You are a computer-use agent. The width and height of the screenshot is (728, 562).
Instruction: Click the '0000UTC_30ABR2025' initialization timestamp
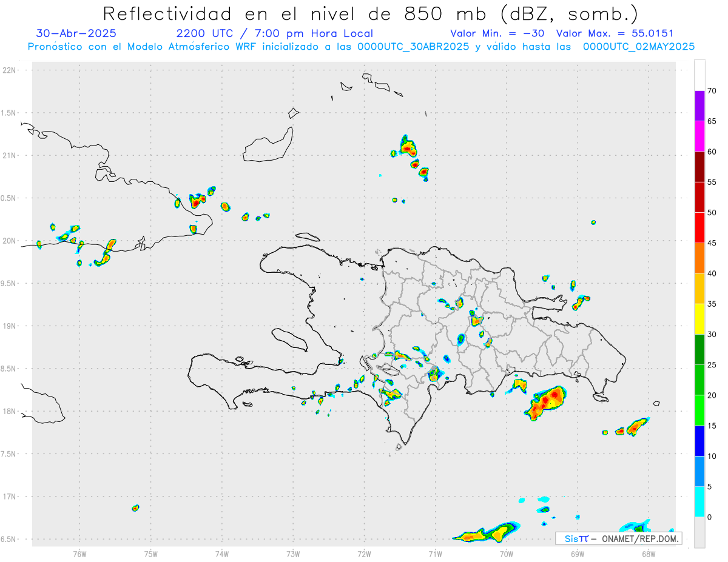tap(413, 47)
